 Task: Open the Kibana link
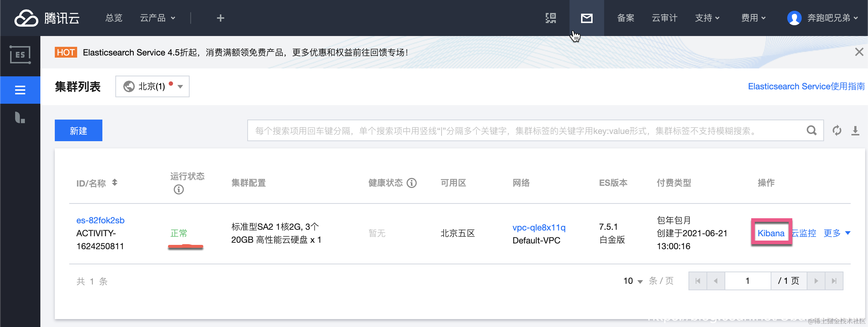(771, 233)
